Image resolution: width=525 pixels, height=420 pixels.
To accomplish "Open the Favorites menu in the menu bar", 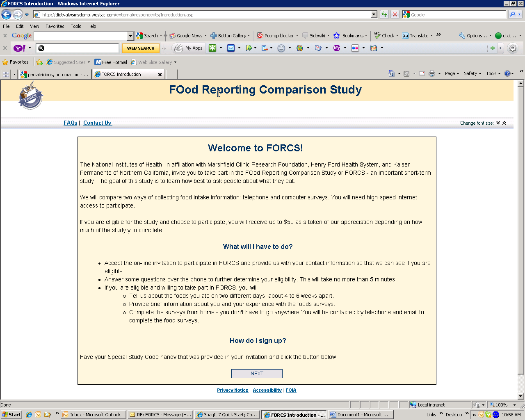I will pos(55,26).
